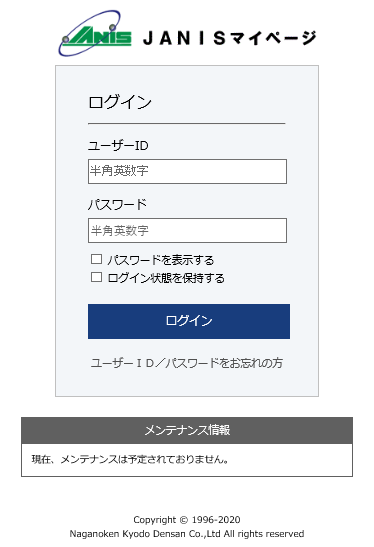This screenshot has height=547, width=374.
Task: Click the パスワードを表示する label text
Action: tap(160, 260)
